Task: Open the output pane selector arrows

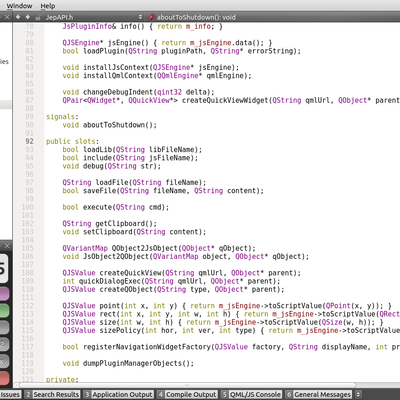Action: (x=358, y=395)
